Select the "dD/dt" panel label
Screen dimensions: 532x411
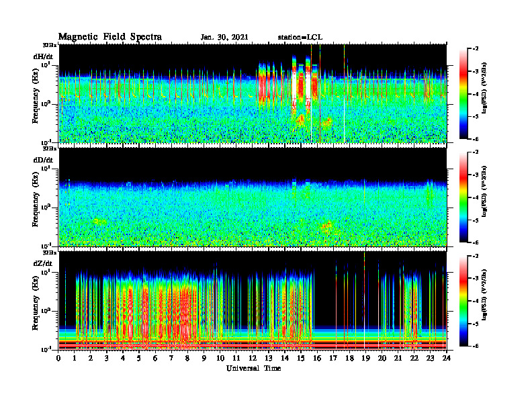[43, 160]
